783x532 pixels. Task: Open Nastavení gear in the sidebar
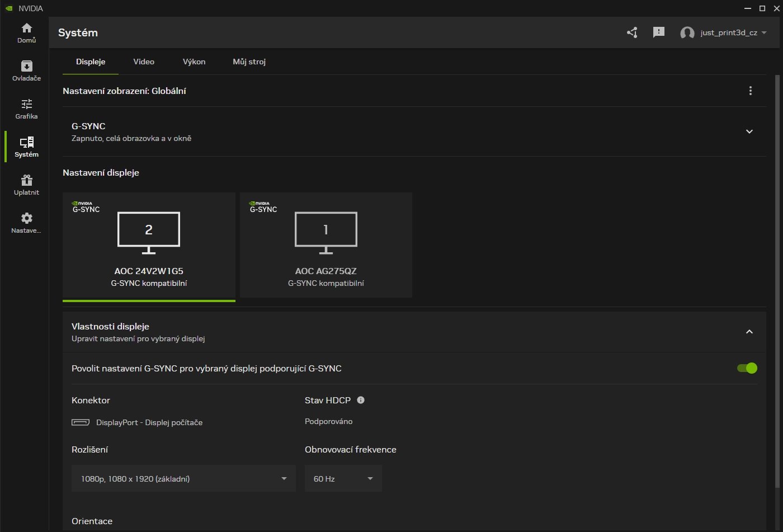(26, 223)
